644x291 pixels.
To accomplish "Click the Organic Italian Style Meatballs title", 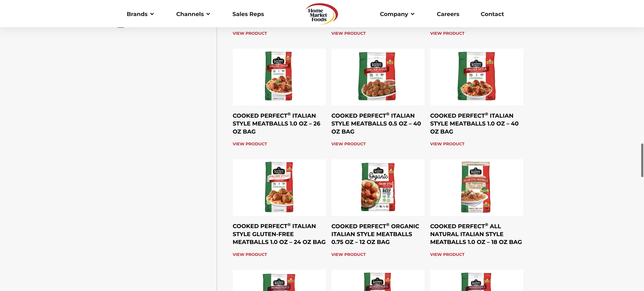I will (x=375, y=234).
